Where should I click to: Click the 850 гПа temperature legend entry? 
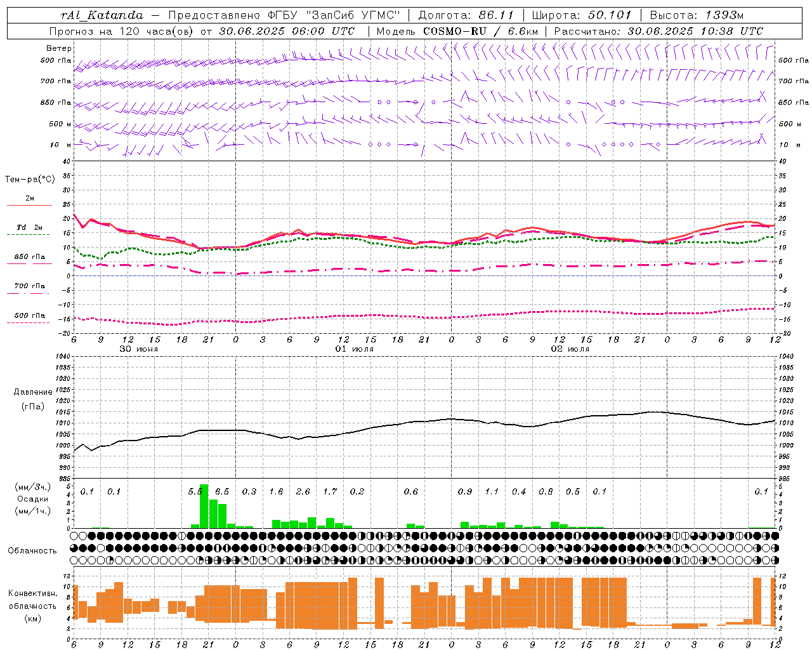pyautogui.click(x=30, y=257)
